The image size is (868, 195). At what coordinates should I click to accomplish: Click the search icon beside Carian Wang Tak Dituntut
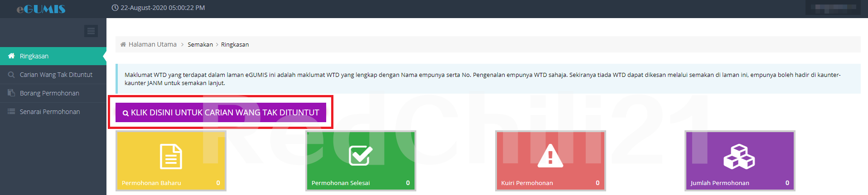[11, 75]
